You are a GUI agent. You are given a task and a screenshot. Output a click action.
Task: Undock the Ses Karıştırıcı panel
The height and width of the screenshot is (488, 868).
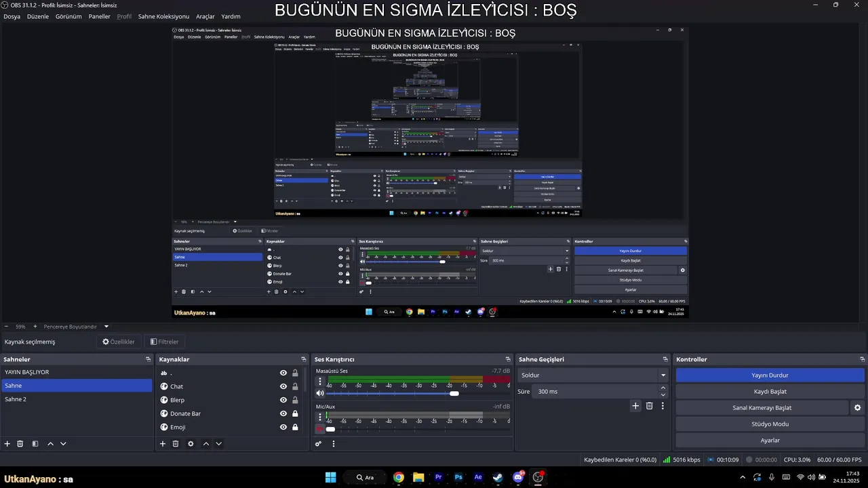pos(508,359)
